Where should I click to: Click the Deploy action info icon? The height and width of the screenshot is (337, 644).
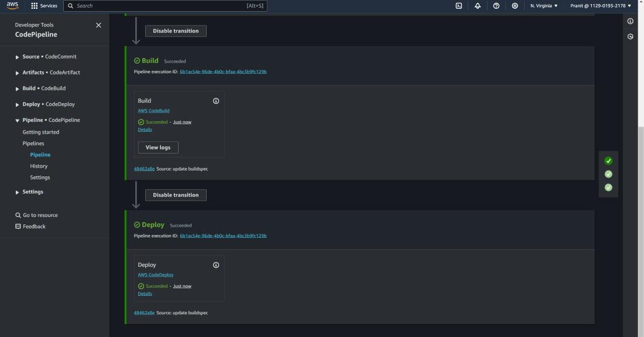coord(216,265)
